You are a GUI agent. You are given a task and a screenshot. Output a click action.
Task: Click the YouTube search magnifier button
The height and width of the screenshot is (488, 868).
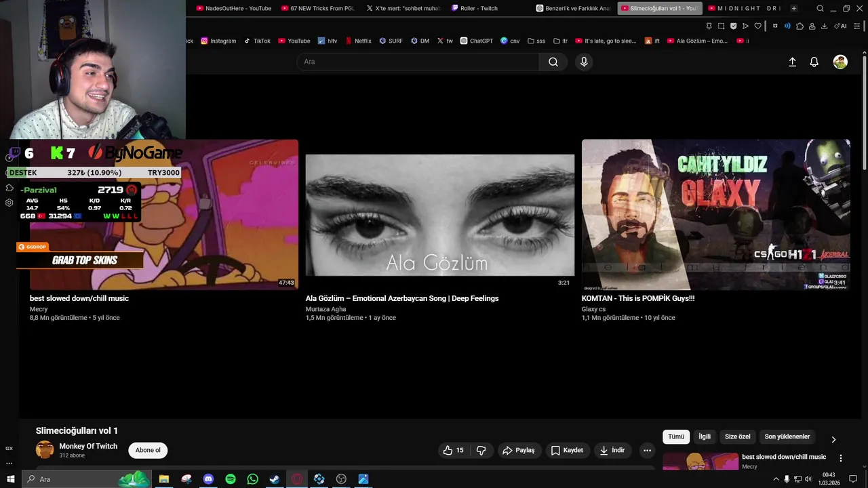pyautogui.click(x=553, y=62)
